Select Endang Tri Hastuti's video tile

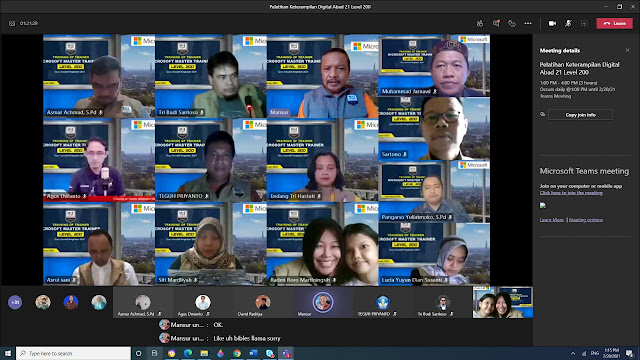[323, 160]
